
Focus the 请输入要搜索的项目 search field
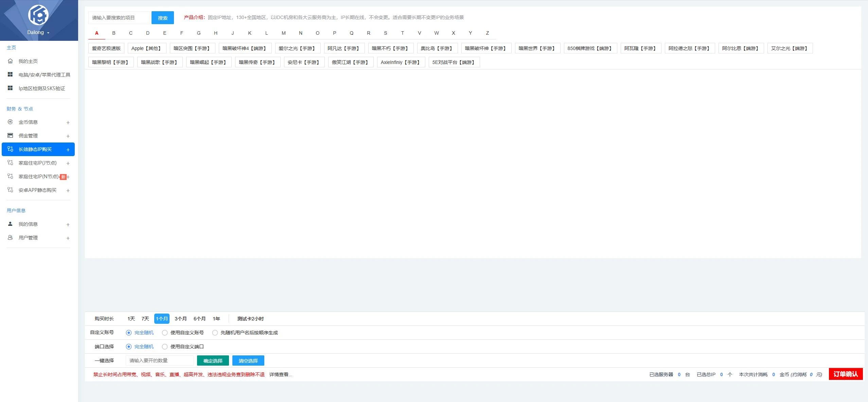[x=119, y=18]
